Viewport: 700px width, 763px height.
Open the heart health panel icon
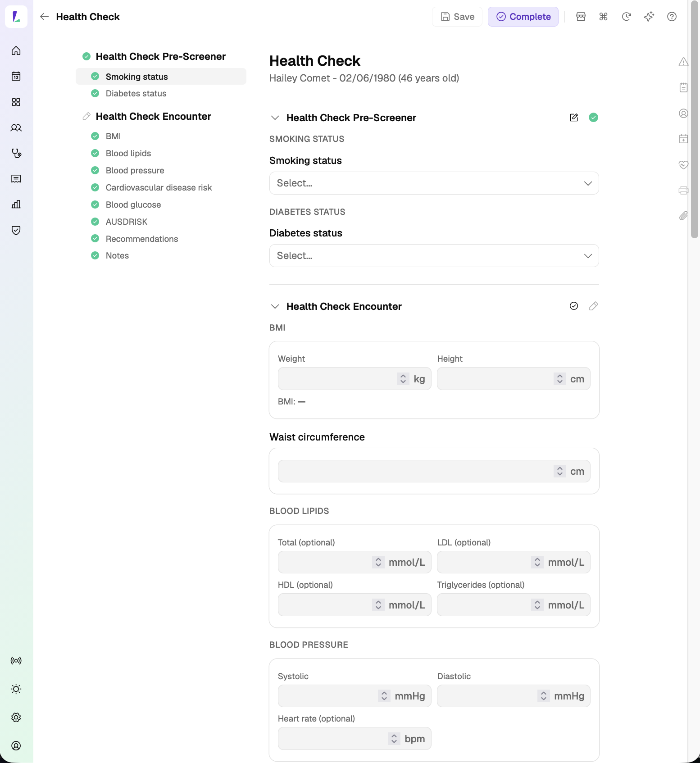pyautogui.click(x=683, y=164)
